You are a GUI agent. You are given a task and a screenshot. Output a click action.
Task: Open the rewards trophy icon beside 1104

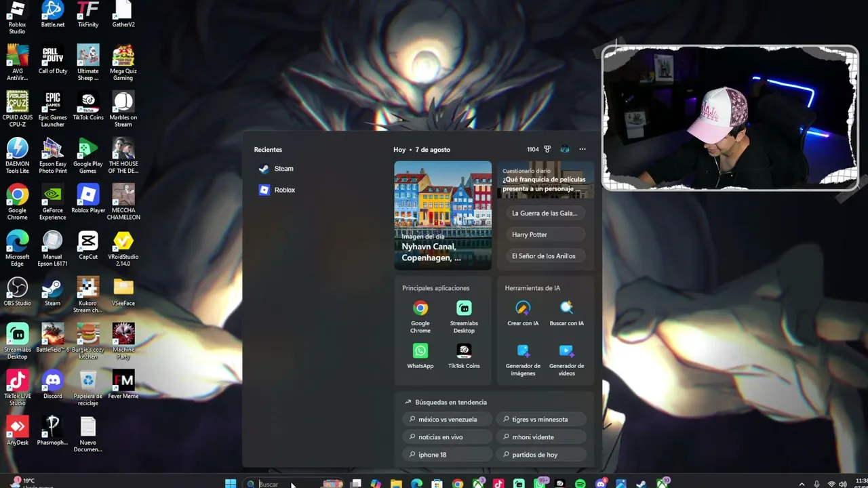[547, 149]
